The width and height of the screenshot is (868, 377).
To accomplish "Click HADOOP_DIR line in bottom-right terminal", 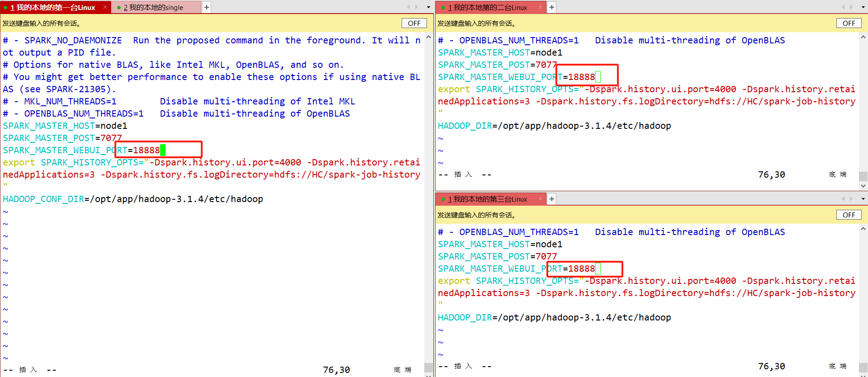I will (555, 317).
